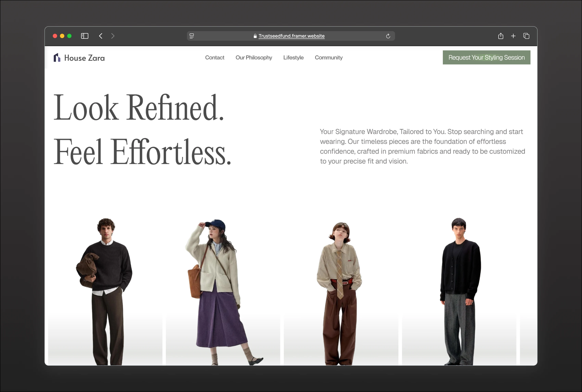
Task: Go back with the left arrow
Action: pos(101,36)
